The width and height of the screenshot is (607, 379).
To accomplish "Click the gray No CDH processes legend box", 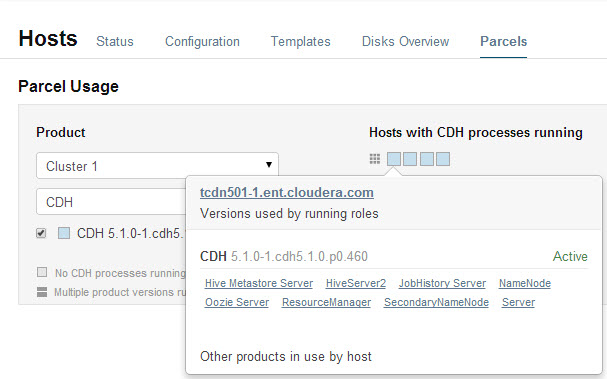I will (42, 272).
